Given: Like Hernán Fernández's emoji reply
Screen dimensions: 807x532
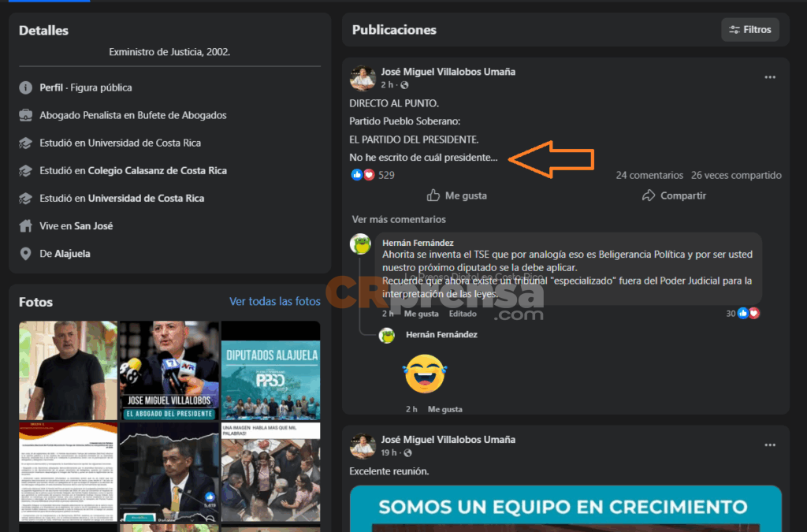Looking at the screenshot, I should (x=444, y=409).
